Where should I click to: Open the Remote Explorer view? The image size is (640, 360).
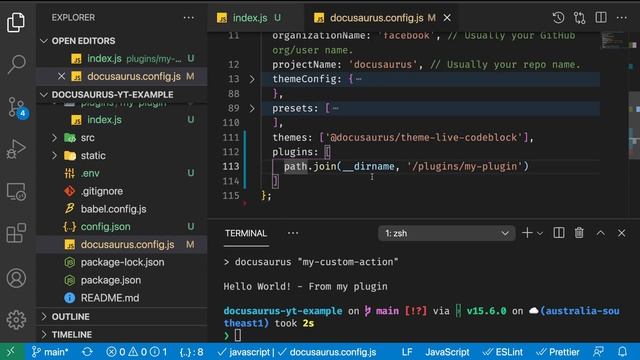16,192
